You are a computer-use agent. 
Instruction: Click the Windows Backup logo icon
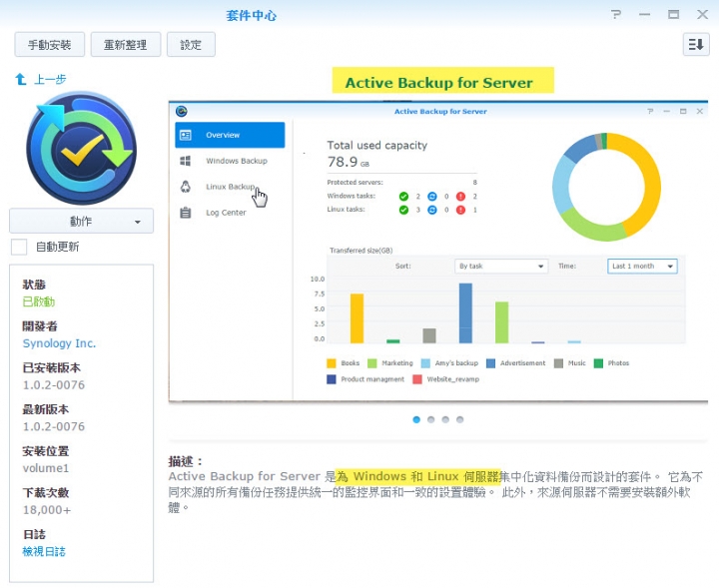tap(186, 161)
